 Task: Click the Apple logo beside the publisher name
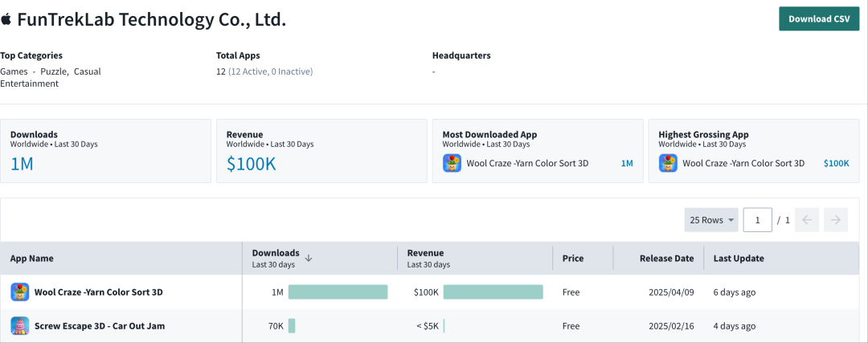6,19
